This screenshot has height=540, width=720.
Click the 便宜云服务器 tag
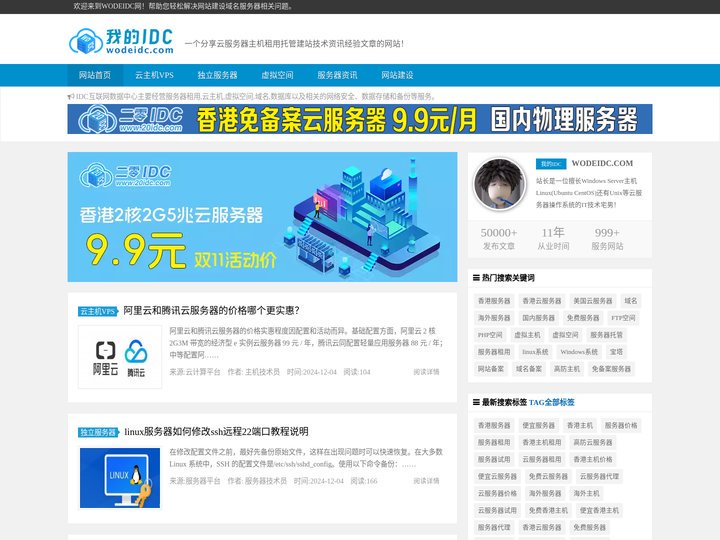[497, 476]
